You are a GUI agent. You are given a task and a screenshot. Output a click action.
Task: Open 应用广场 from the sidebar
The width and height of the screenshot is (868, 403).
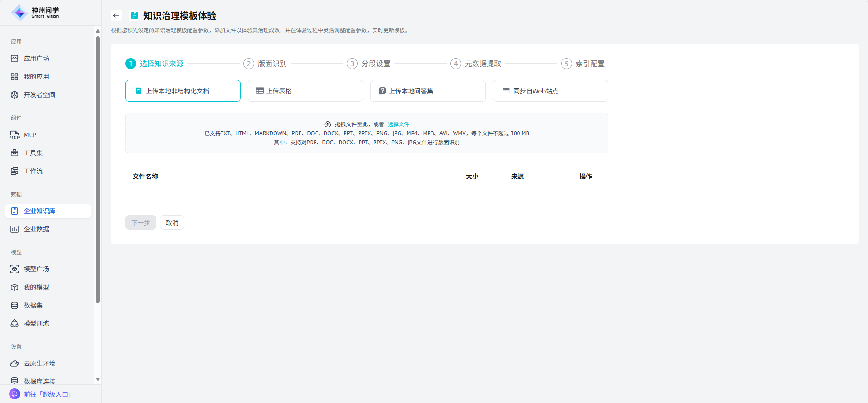36,59
